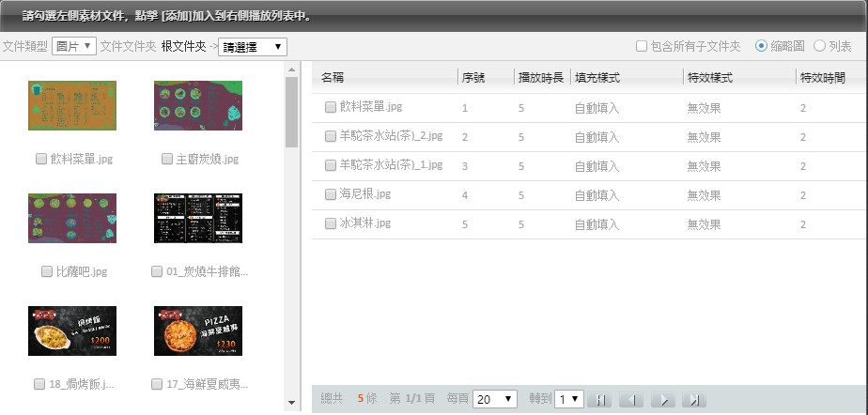Go to first page of playlist

(598, 400)
